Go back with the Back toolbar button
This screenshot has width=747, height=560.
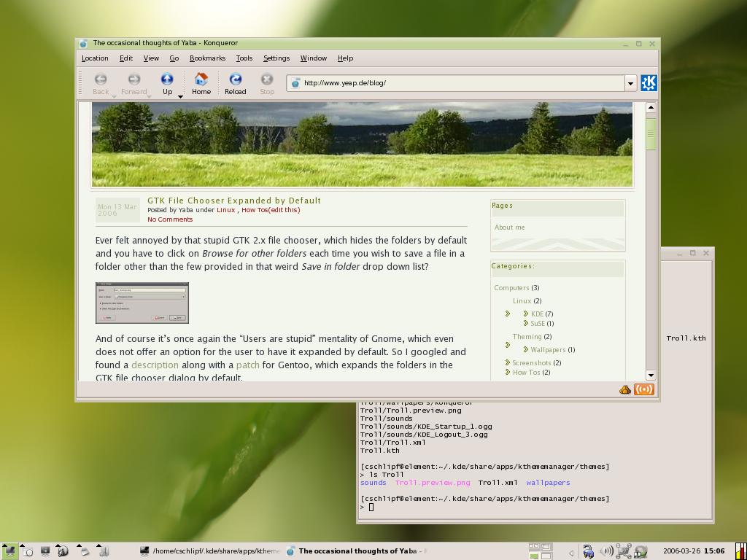[x=101, y=84]
